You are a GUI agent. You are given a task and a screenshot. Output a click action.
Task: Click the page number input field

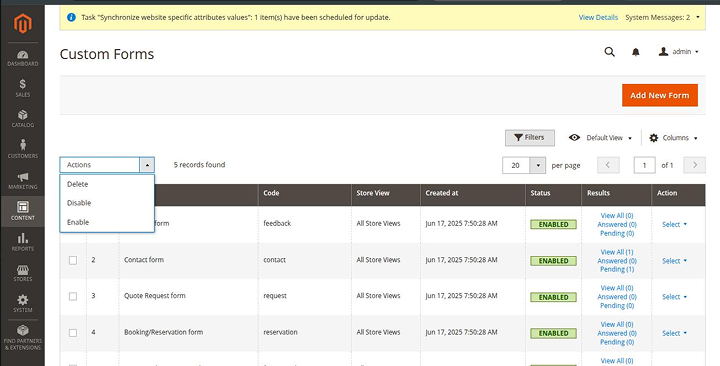point(644,165)
